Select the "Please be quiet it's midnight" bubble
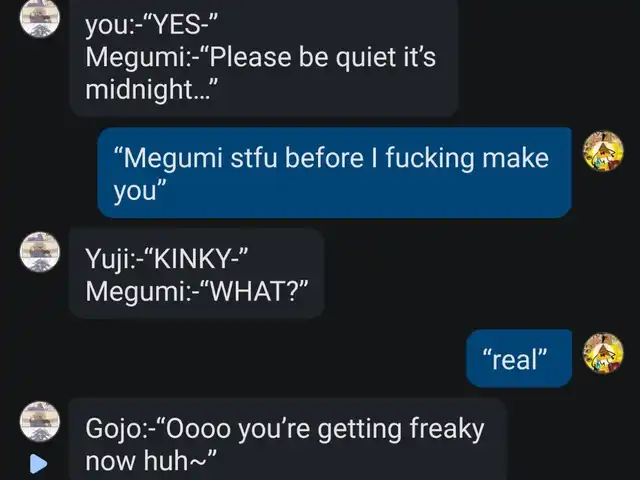Image resolution: width=640 pixels, height=480 pixels. pos(264,57)
